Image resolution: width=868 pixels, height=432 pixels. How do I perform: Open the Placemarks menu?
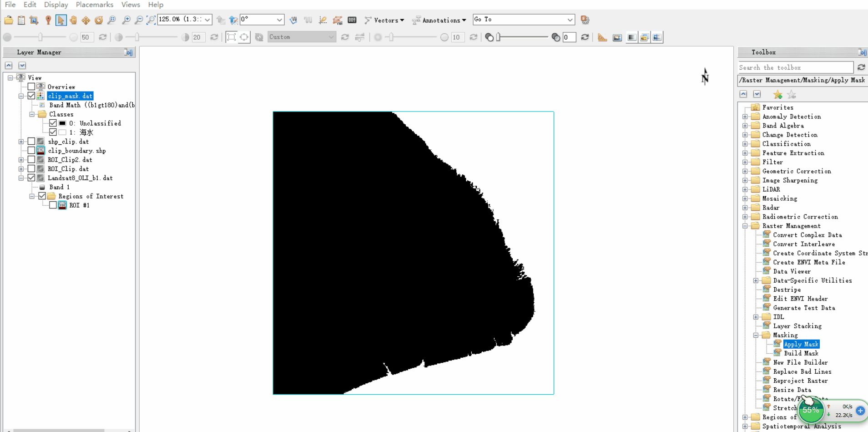[94, 5]
